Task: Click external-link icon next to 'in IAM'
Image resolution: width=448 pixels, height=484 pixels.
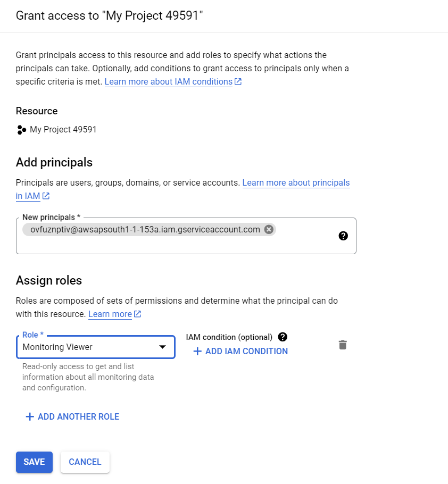Action: [46, 196]
